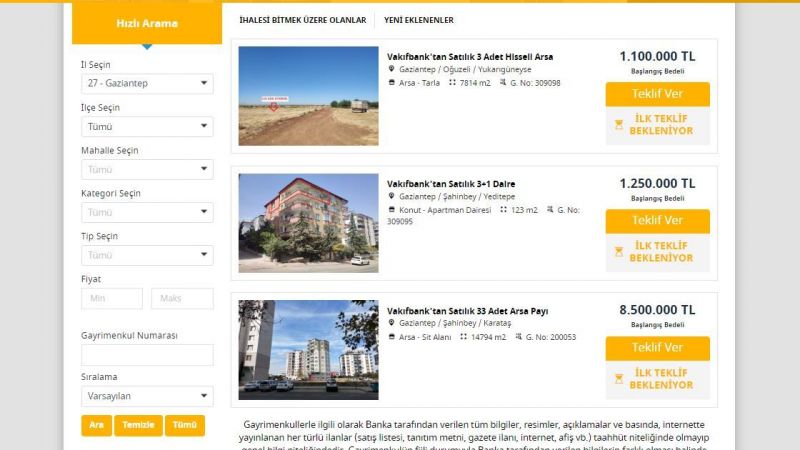The width and height of the screenshot is (800, 450).
Task: Click the 8.500.000 TL starting price
Action: tap(657, 310)
